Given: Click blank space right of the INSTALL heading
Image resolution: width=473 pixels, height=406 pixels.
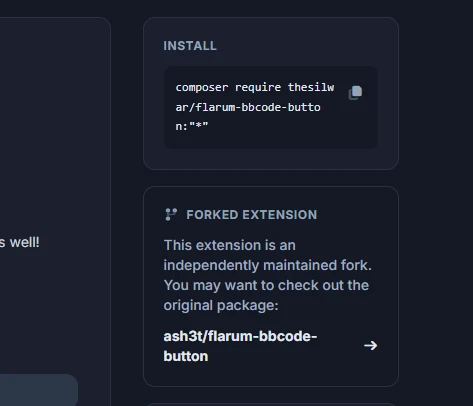Looking at the screenshot, I should [x=300, y=46].
